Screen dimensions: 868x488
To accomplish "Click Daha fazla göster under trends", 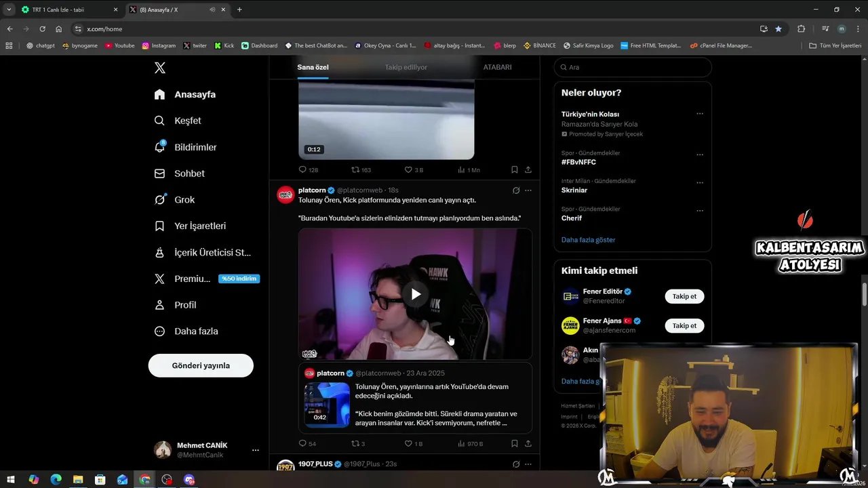I will [588, 240].
